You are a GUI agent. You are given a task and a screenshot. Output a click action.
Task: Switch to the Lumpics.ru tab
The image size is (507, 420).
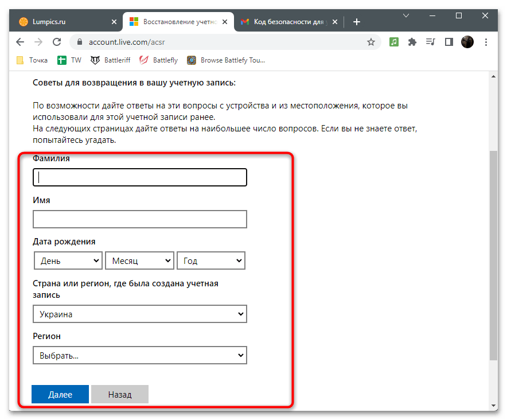[67, 22]
